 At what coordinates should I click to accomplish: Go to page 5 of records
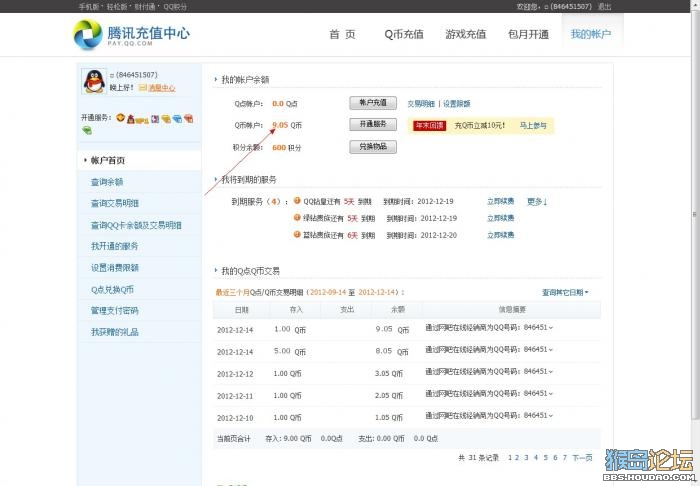(546, 457)
